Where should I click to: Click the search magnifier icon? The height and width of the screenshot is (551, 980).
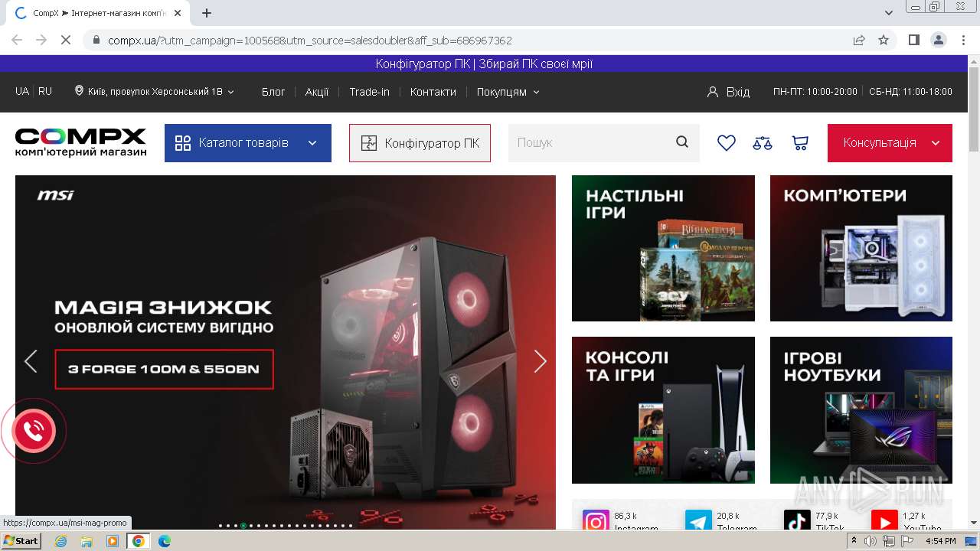[682, 142]
